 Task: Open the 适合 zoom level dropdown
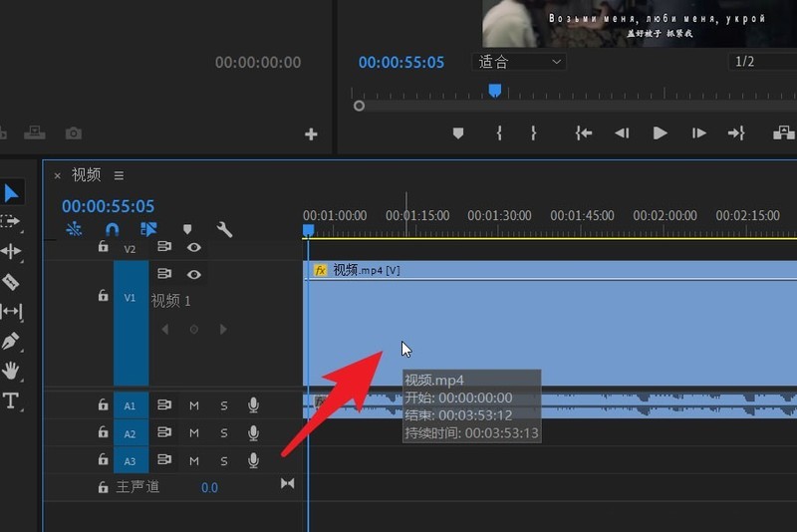[x=518, y=62]
